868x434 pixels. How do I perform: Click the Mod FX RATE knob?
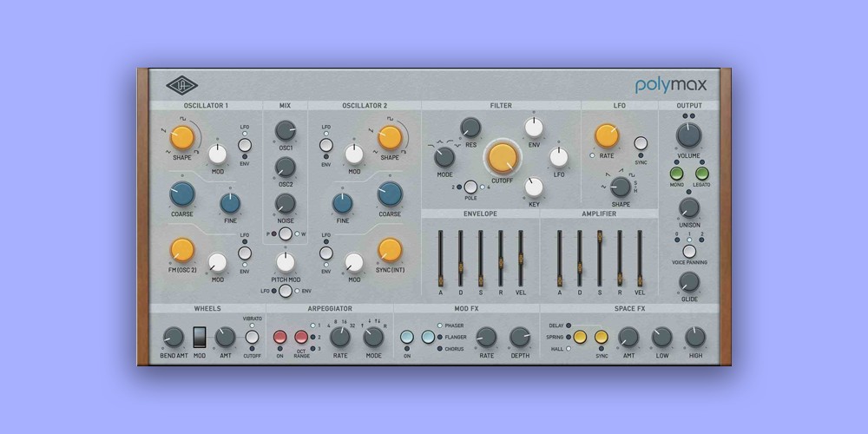tap(486, 337)
